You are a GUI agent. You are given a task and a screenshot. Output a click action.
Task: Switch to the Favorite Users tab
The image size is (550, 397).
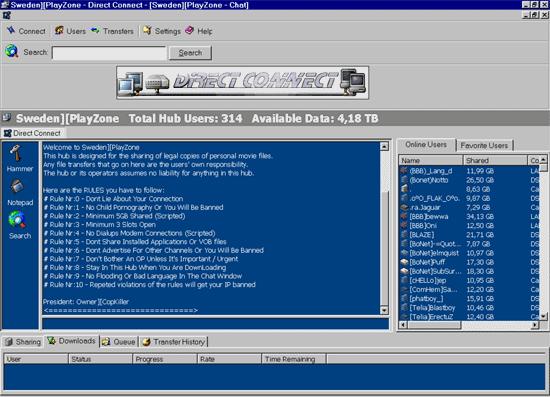[x=484, y=145]
